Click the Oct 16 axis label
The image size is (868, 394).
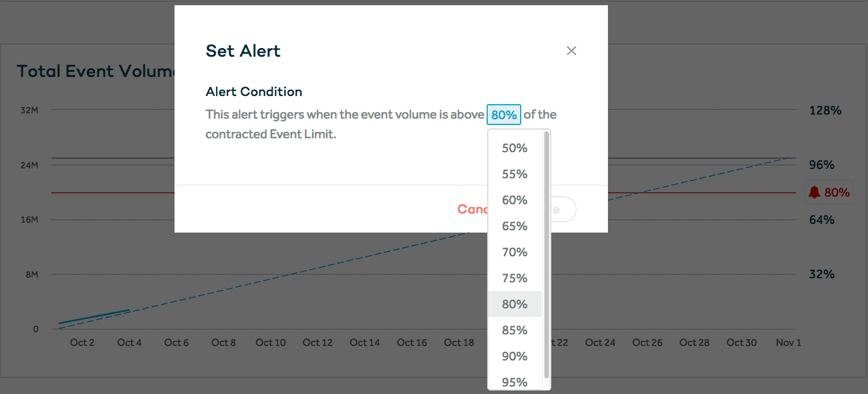pos(411,343)
